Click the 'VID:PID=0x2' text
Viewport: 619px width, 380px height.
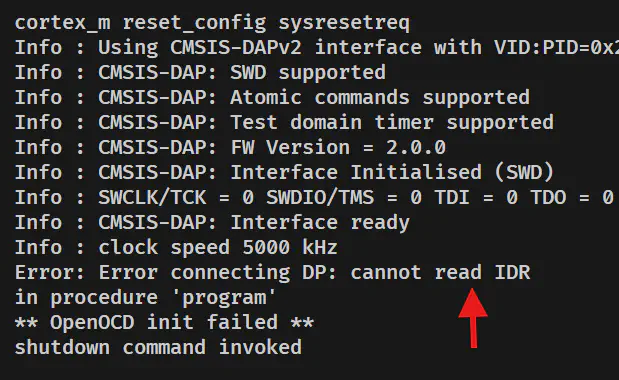click(x=557, y=48)
